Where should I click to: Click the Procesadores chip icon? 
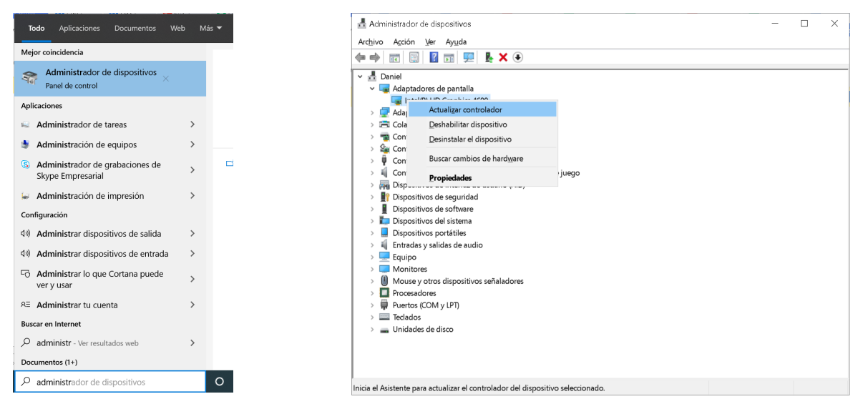pyautogui.click(x=384, y=293)
